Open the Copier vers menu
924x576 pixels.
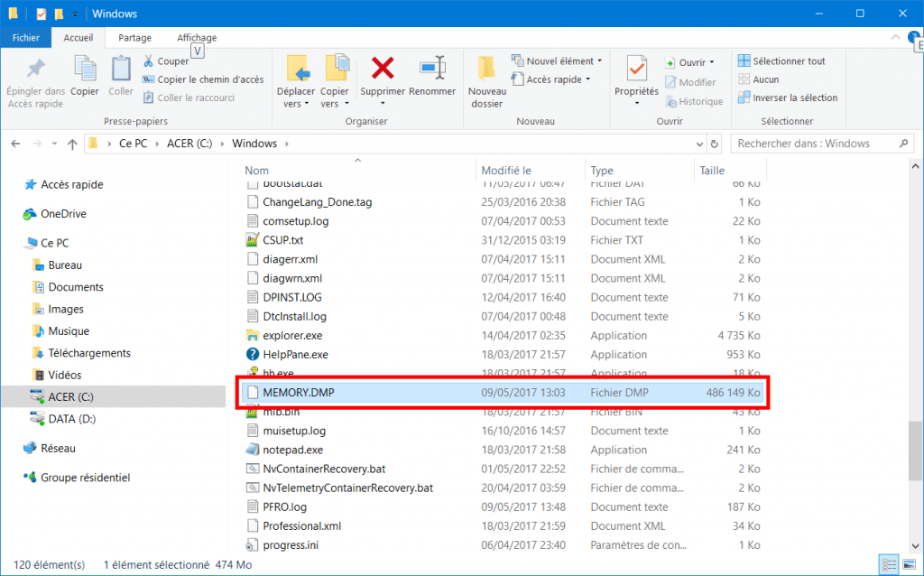click(335, 81)
